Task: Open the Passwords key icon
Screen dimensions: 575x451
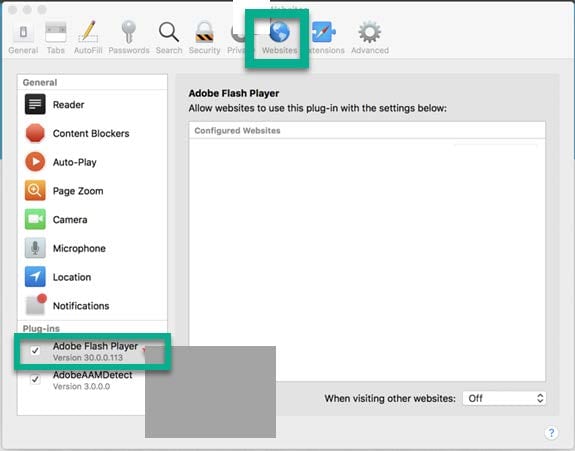Action: click(x=129, y=32)
